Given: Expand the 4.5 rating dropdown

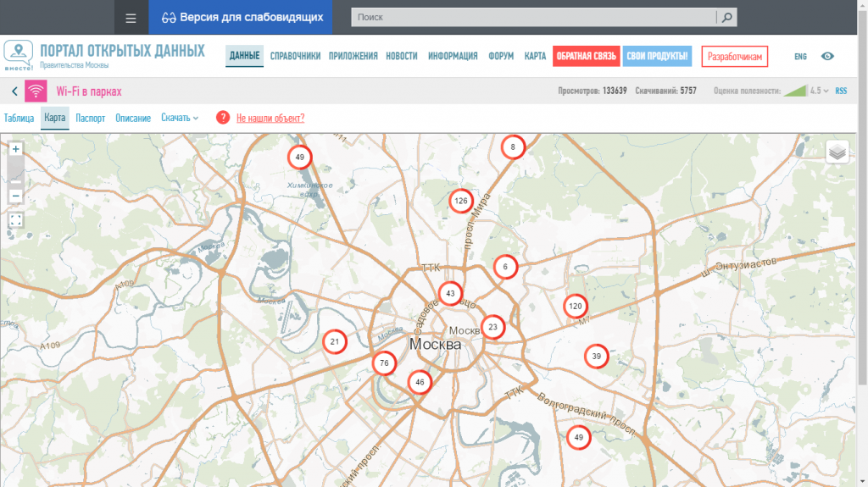Looking at the screenshot, I should pyautogui.click(x=820, y=91).
